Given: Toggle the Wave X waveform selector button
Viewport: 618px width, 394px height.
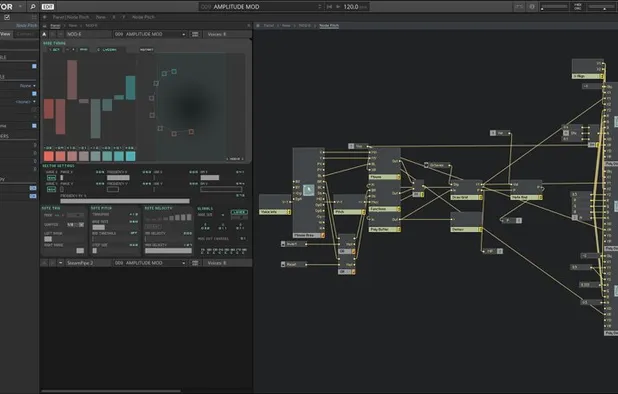Looking at the screenshot, I should pos(51,178).
